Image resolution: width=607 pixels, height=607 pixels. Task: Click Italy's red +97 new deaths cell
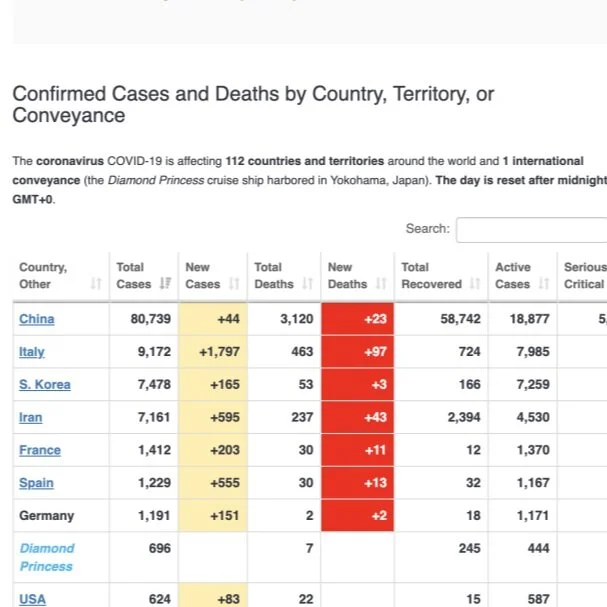coord(358,352)
